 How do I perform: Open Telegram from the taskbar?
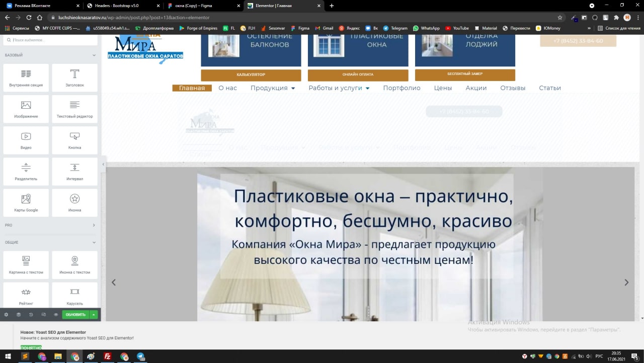(x=140, y=356)
